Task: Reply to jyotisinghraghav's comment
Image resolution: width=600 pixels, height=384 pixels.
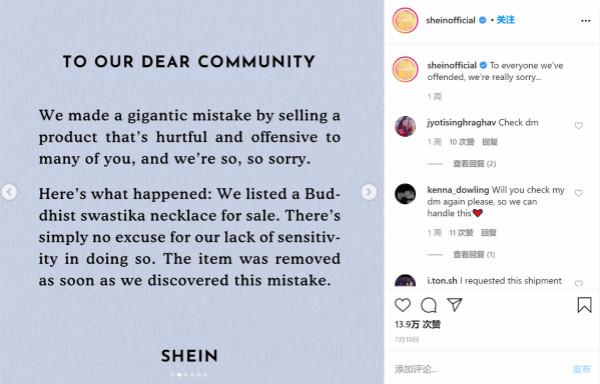Action: (x=490, y=142)
